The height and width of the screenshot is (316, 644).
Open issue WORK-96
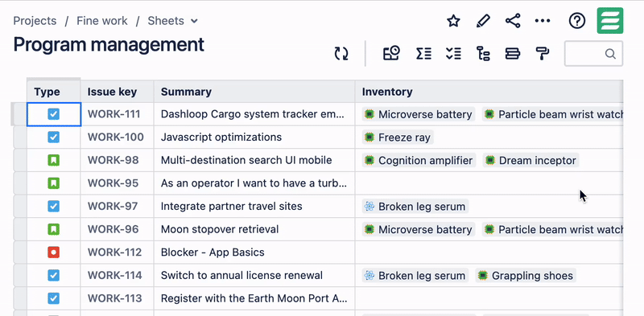tap(113, 229)
